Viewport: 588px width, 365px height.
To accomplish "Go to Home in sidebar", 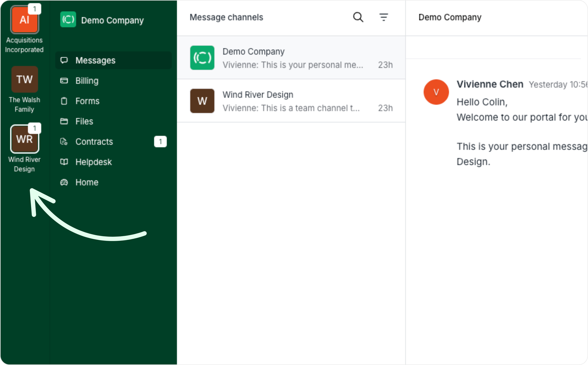I will tap(87, 182).
